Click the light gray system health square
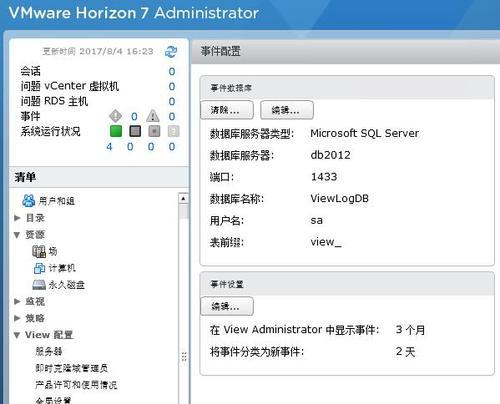This screenshot has width=500, height=404. coord(154,131)
